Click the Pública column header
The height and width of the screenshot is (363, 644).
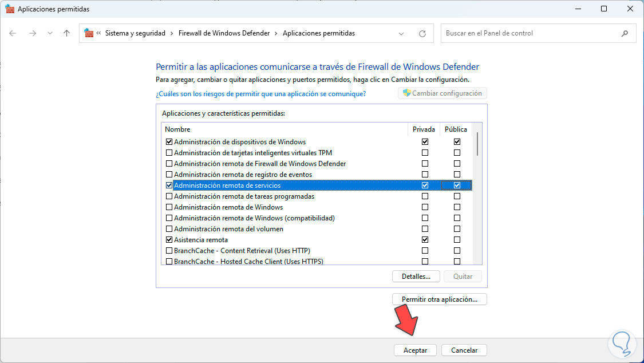point(456,129)
